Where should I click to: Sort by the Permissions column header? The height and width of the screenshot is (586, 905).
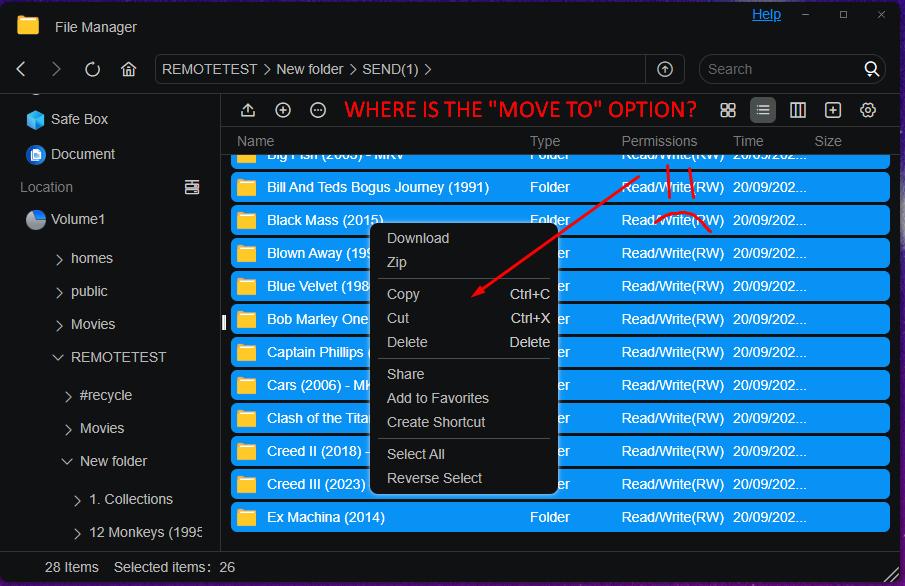point(659,141)
